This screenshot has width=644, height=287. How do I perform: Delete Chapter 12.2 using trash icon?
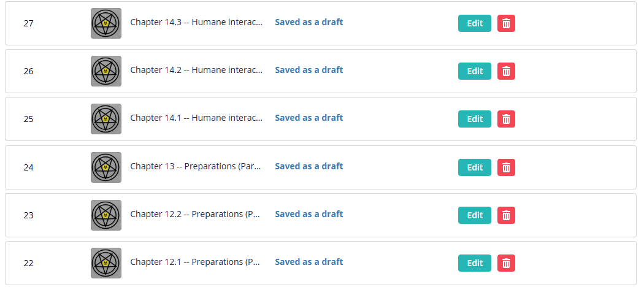pyautogui.click(x=506, y=215)
